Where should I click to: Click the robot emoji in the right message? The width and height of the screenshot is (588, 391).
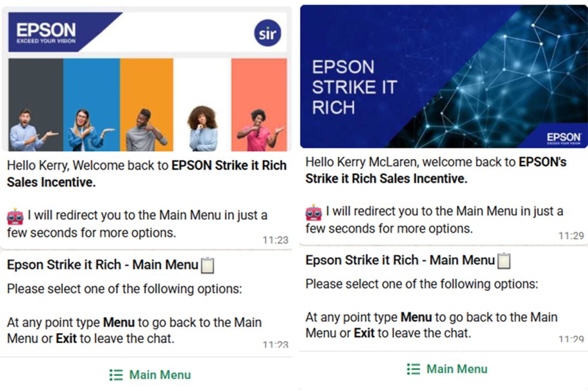[x=314, y=212]
